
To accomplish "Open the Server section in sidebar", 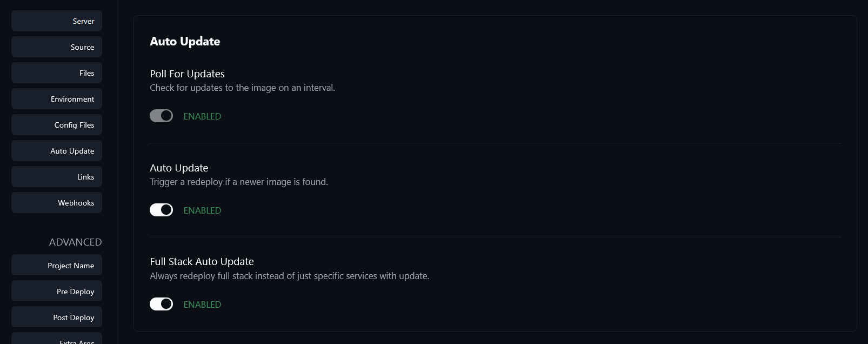I will [x=57, y=21].
